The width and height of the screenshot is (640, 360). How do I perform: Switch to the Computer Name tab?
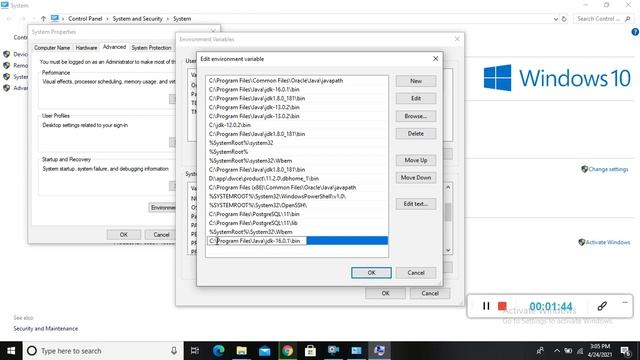pos(52,48)
